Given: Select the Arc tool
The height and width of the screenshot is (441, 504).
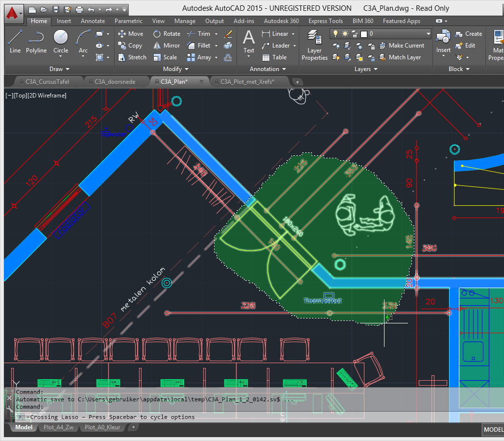Looking at the screenshot, I should (x=83, y=42).
